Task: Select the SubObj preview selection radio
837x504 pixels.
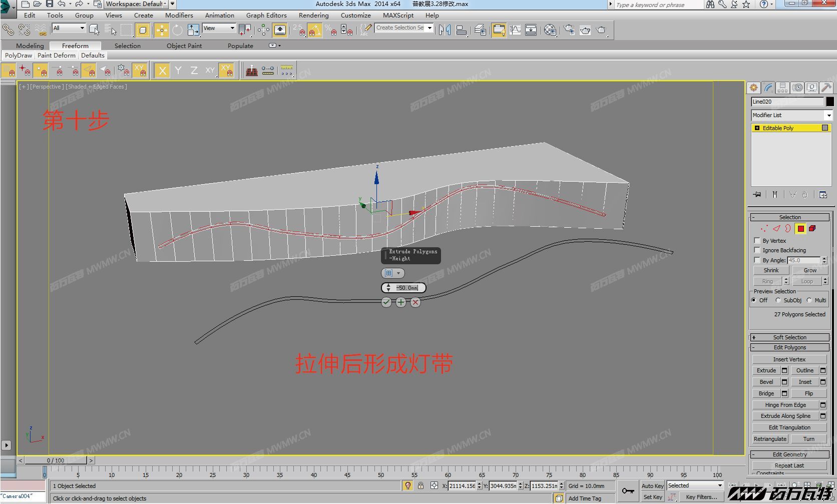Action: 778,300
